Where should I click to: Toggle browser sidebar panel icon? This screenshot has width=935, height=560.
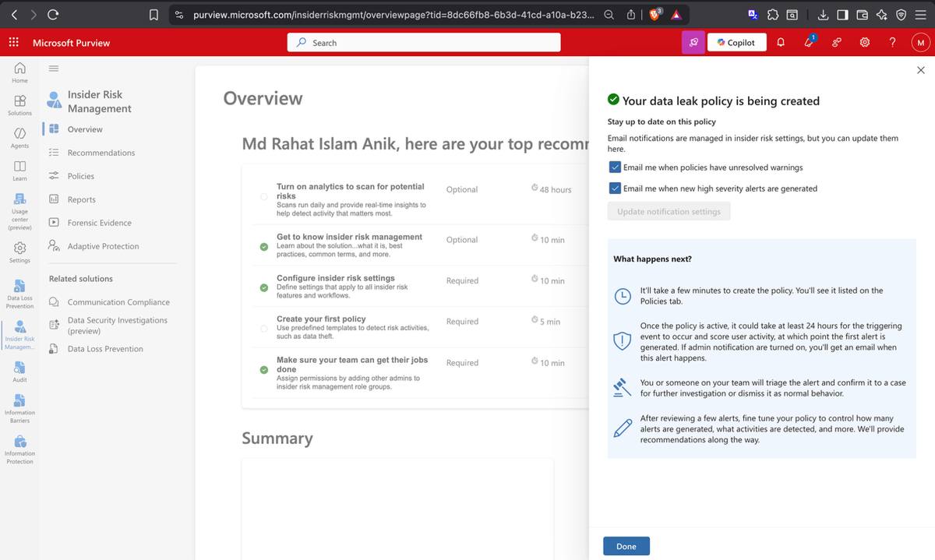point(842,13)
